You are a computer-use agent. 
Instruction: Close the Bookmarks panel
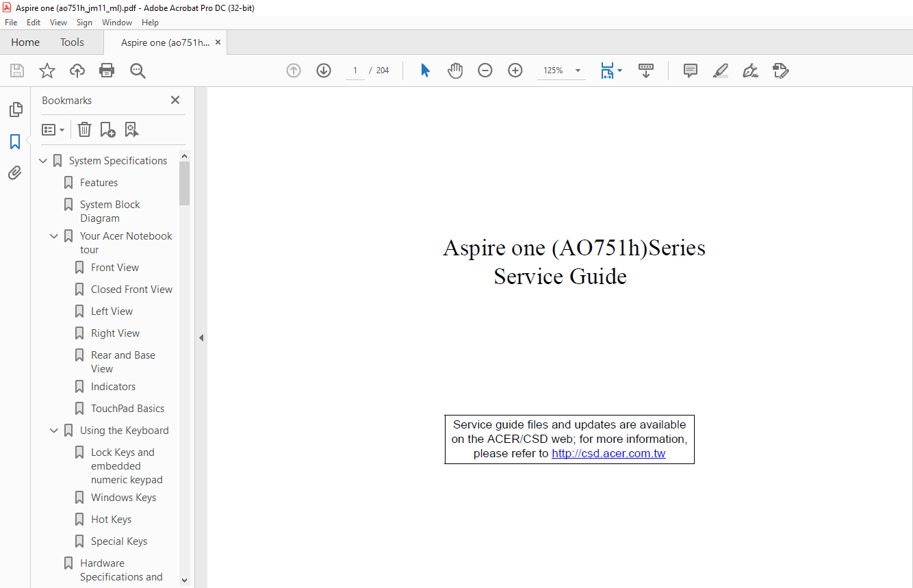(x=175, y=100)
